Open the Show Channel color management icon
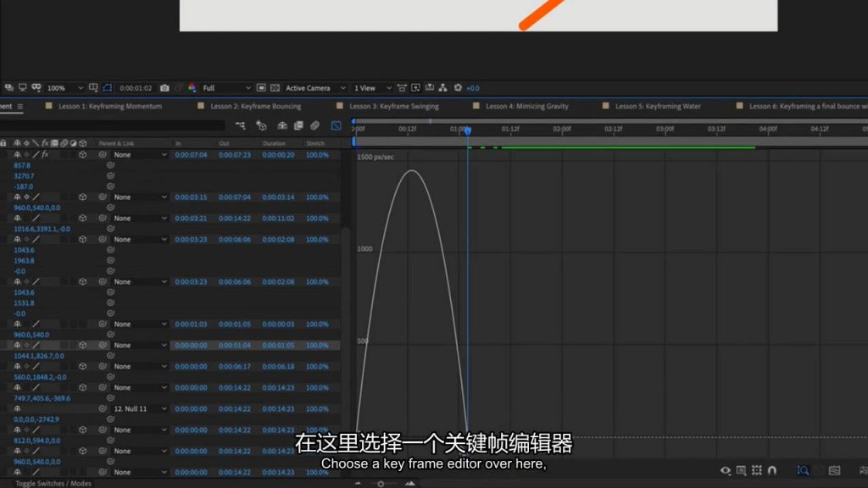868x488 pixels. tap(192, 88)
